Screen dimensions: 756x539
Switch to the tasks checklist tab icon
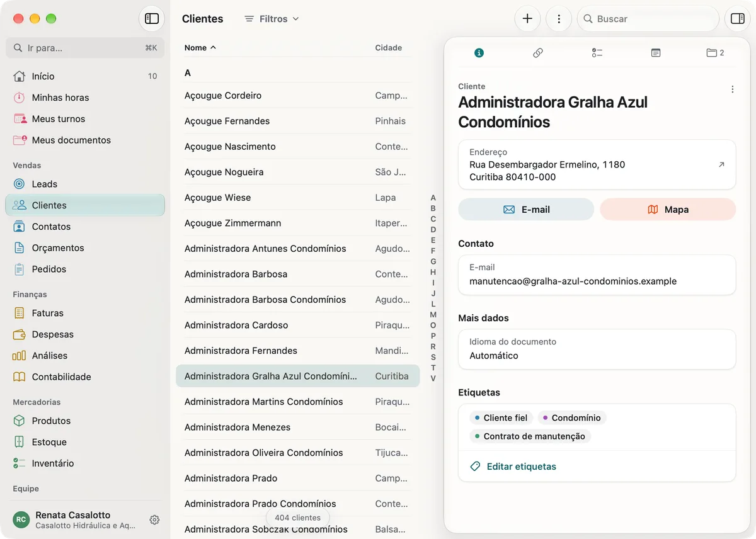click(597, 53)
